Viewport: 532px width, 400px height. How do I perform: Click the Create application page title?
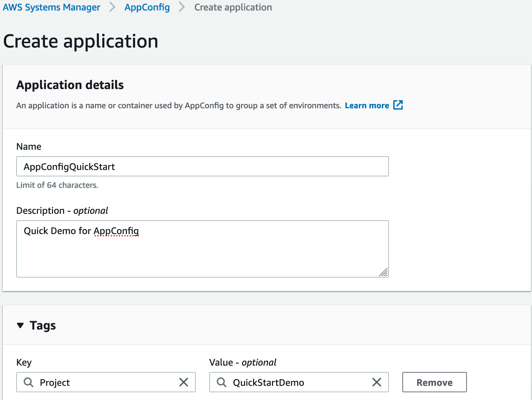[81, 41]
